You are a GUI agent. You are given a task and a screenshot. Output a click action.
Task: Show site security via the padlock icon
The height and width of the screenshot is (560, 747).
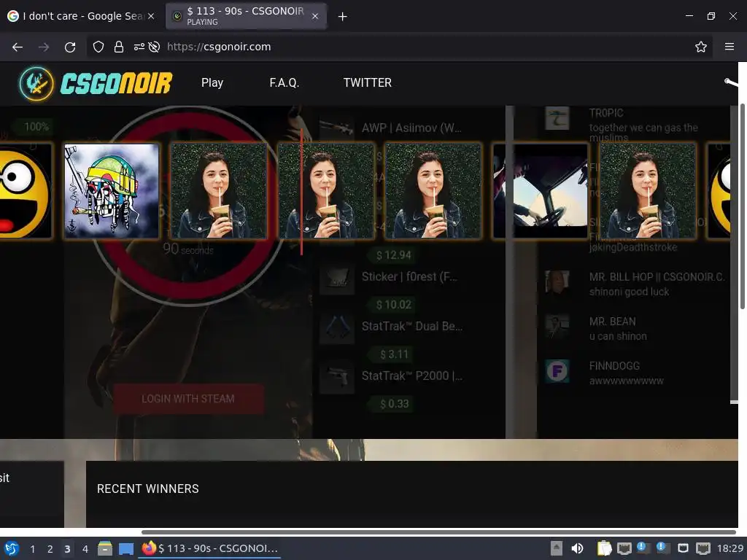pyautogui.click(x=119, y=47)
